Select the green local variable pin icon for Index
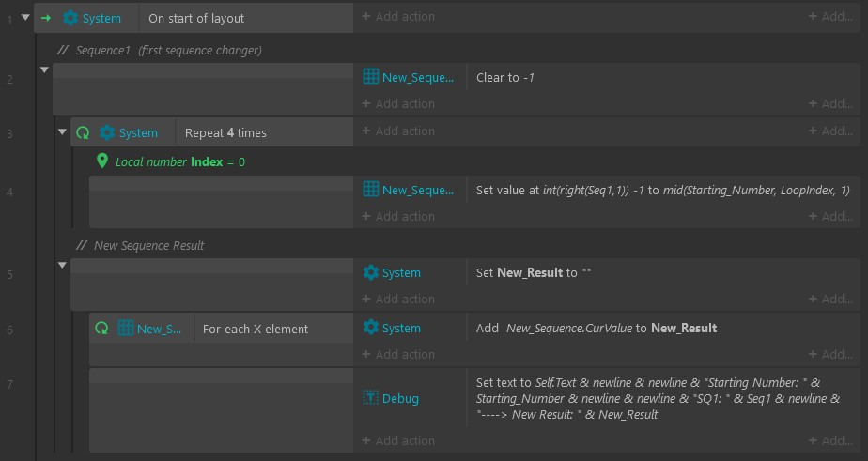 click(x=101, y=161)
